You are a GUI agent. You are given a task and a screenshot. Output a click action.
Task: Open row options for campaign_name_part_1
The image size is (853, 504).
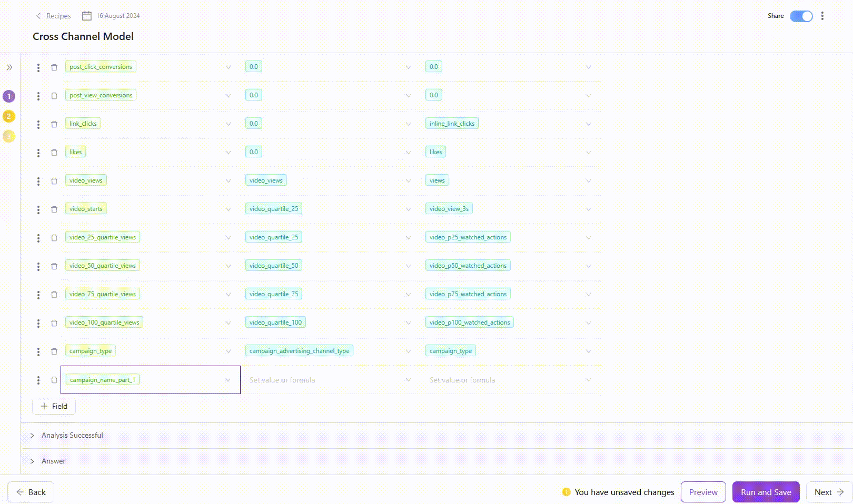38,380
